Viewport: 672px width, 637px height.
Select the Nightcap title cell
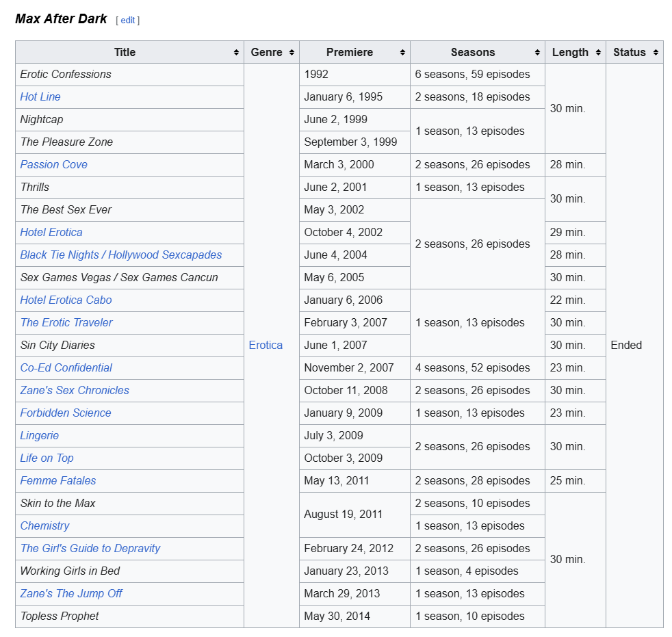(129, 120)
